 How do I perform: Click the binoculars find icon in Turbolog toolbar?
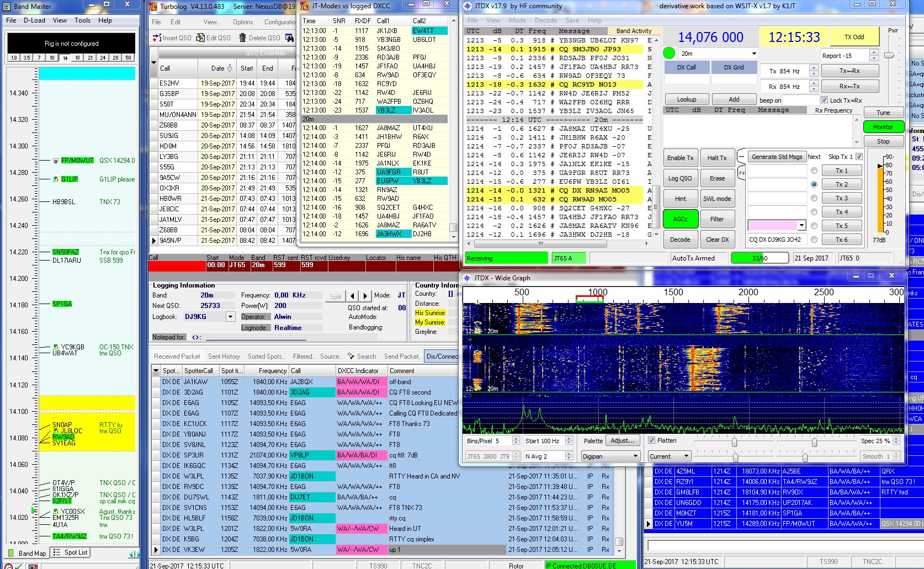coord(289,38)
